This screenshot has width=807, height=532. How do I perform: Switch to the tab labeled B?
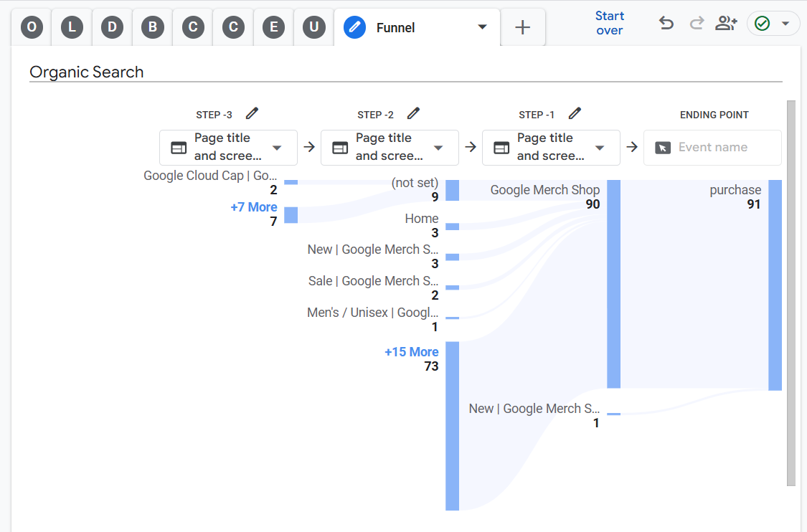tap(152, 27)
